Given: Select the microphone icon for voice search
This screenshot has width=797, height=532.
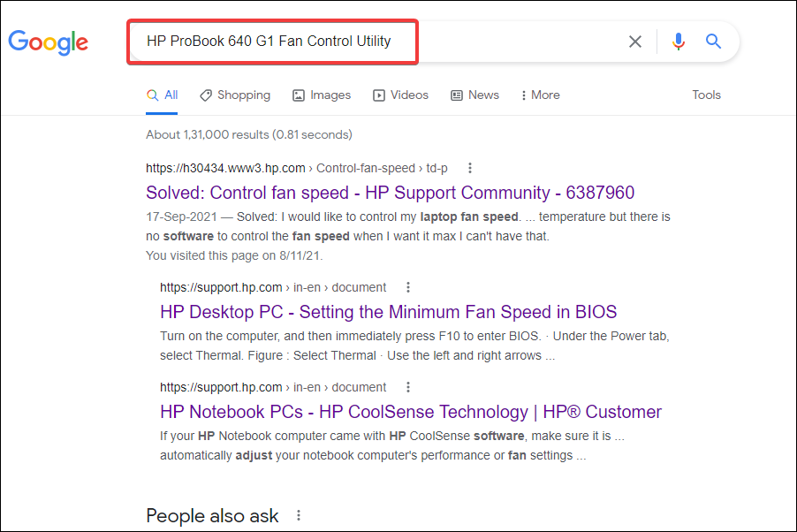Looking at the screenshot, I should (x=678, y=41).
